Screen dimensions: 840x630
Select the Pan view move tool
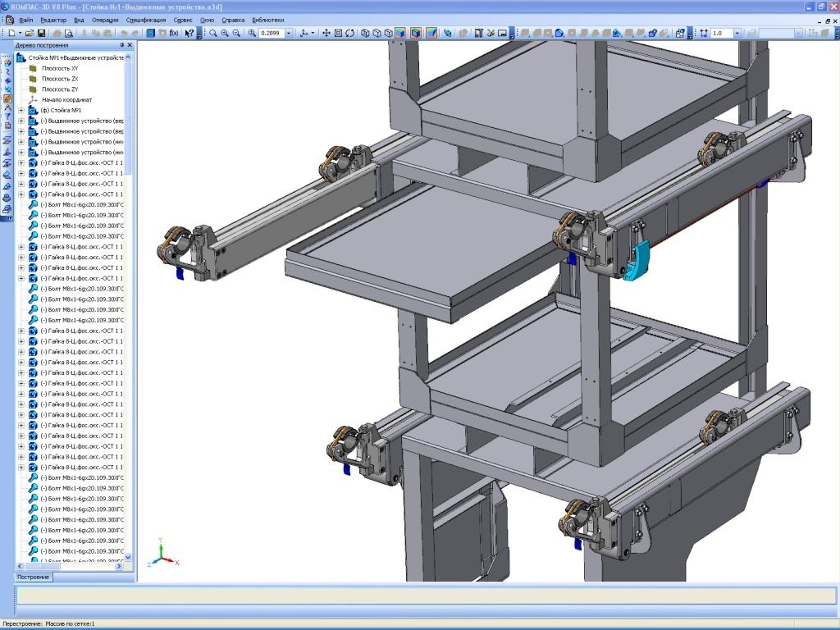point(326,34)
